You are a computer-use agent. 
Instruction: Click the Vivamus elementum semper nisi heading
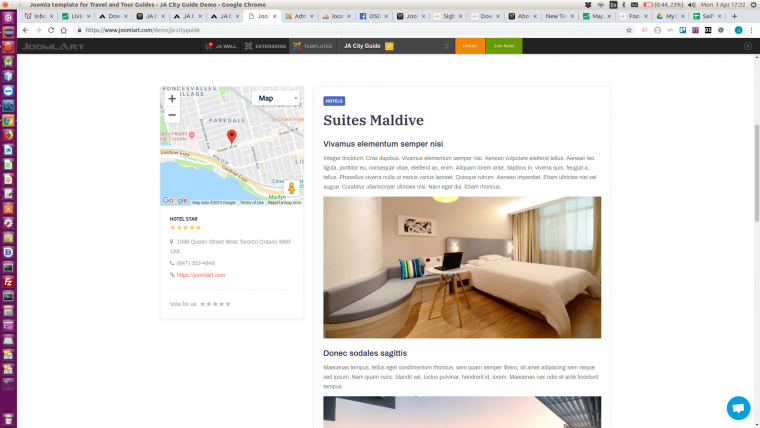(383, 144)
